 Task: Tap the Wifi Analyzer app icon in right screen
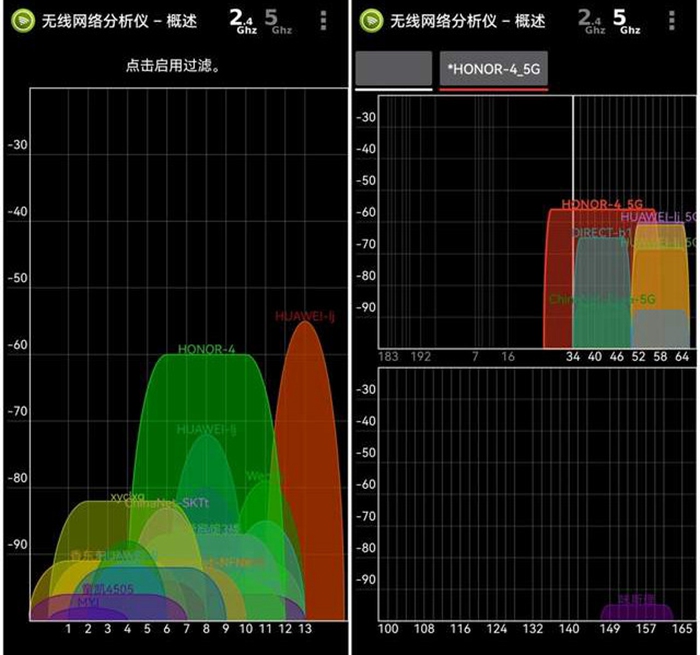pyautogui.click(x=371, y=21)
